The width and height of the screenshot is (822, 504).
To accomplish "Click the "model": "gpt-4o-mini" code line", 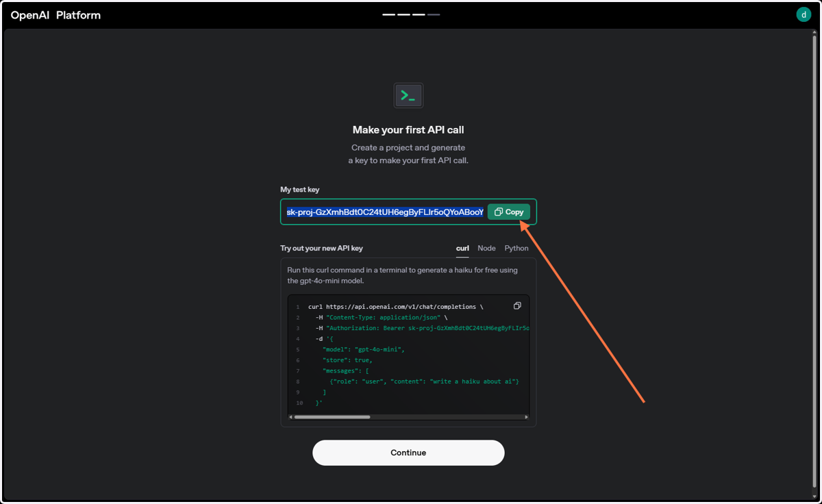I will [x=364, y=349].
